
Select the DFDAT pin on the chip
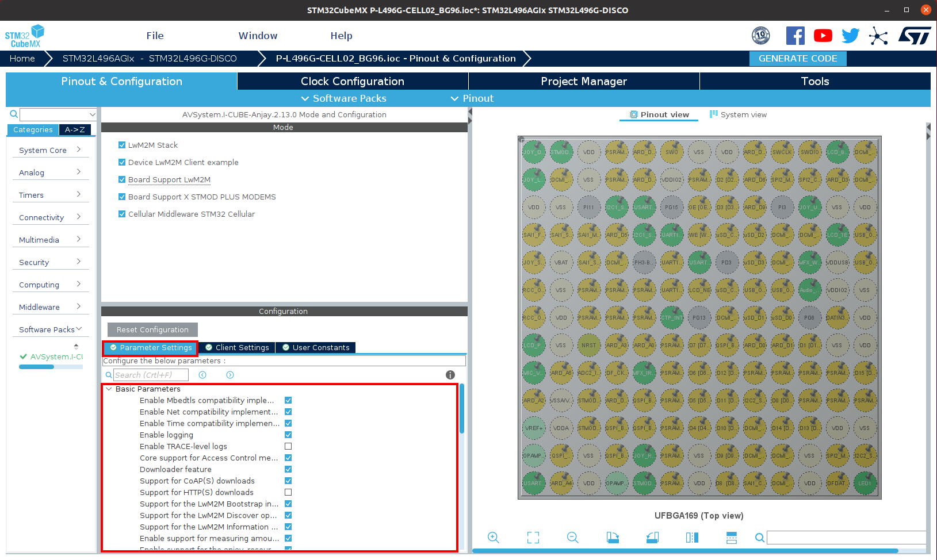click(837, 483)
